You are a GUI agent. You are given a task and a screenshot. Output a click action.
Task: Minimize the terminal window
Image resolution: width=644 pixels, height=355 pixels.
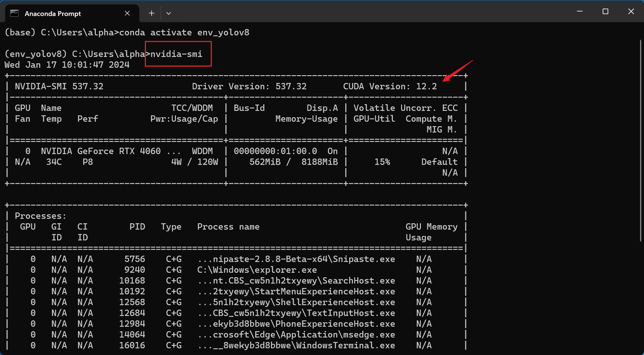580,12
